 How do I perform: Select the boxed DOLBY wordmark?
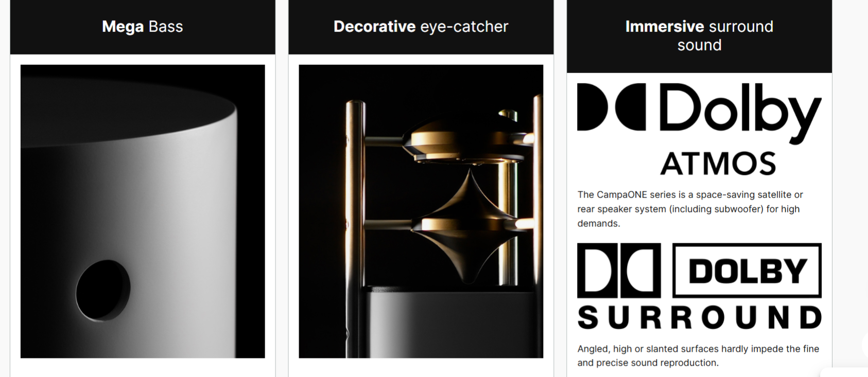pos(747,271)
